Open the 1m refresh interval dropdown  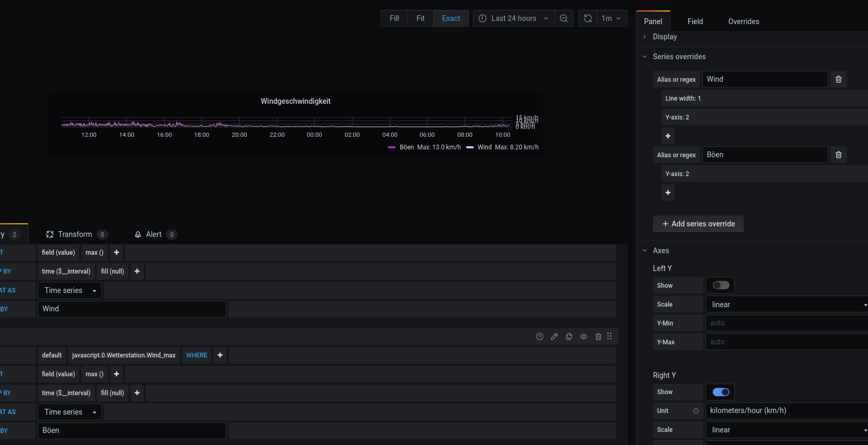[612, 18]
